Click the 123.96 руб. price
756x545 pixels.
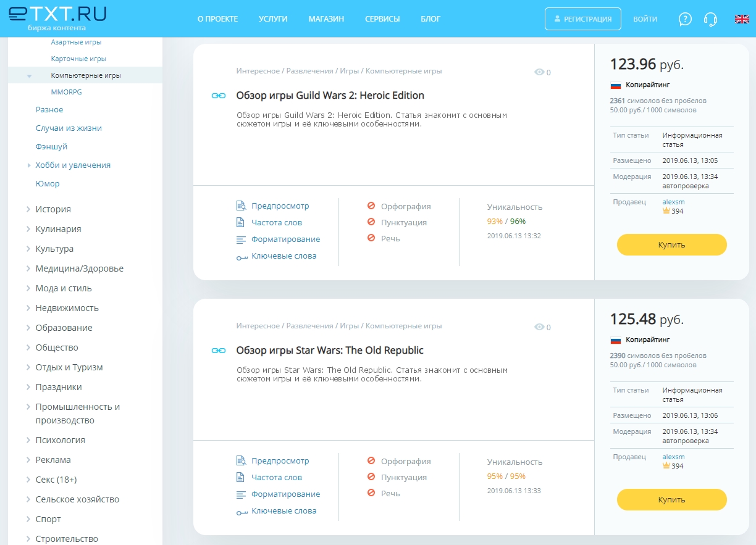tap(647, 64)
